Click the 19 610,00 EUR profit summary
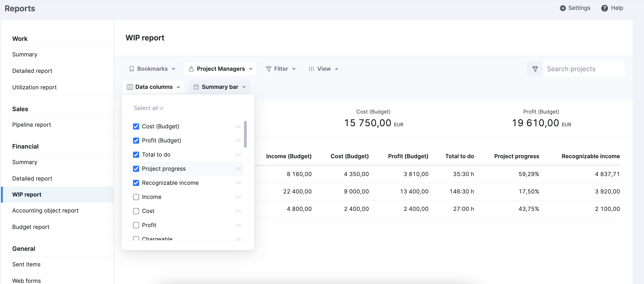Viewport: 644px width, 284px height. point(542,123)
